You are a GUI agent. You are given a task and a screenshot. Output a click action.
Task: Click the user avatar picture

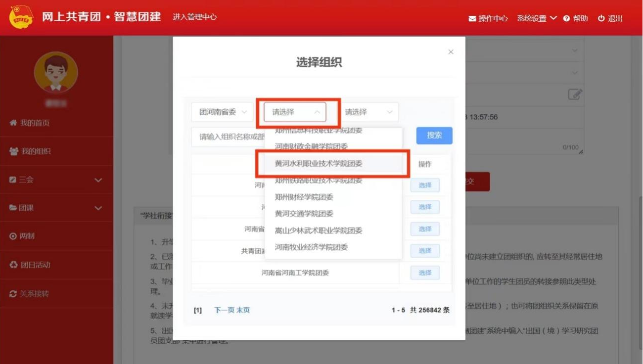click(x=56, y=73)
